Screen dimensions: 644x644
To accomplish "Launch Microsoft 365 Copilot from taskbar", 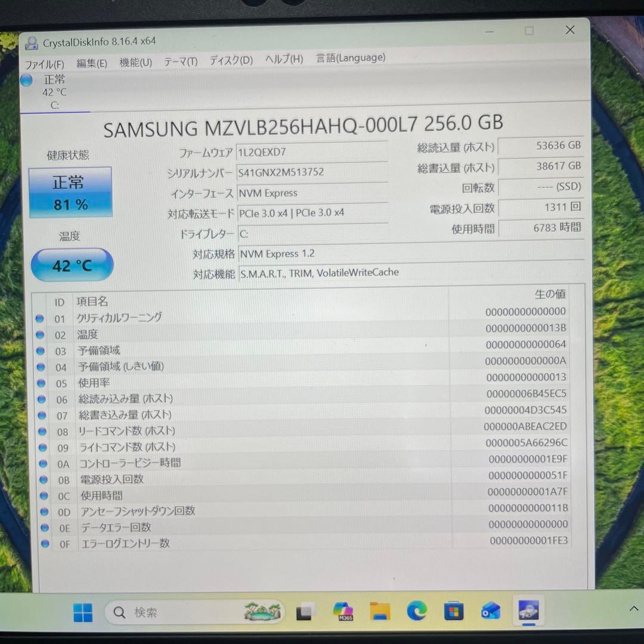I will [342, 611].
